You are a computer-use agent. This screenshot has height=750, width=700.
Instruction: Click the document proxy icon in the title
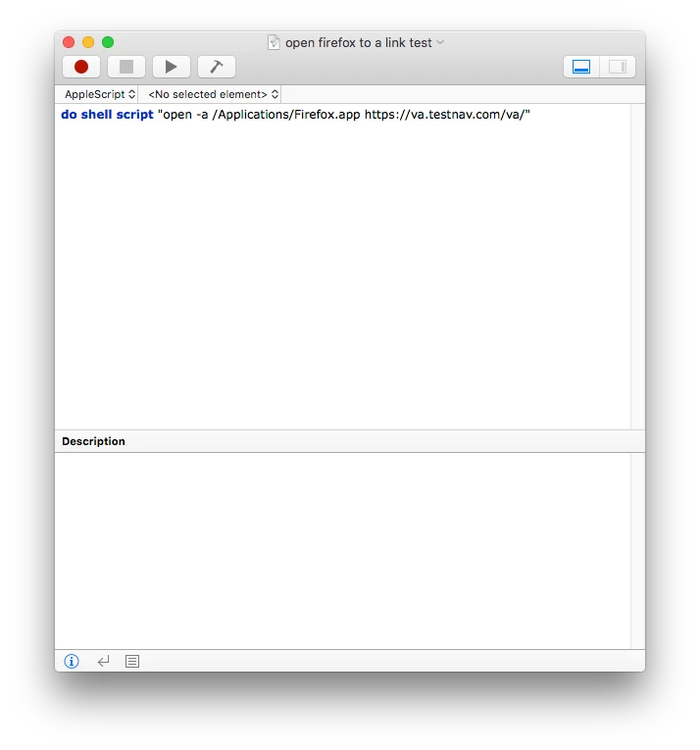[274, 42]
